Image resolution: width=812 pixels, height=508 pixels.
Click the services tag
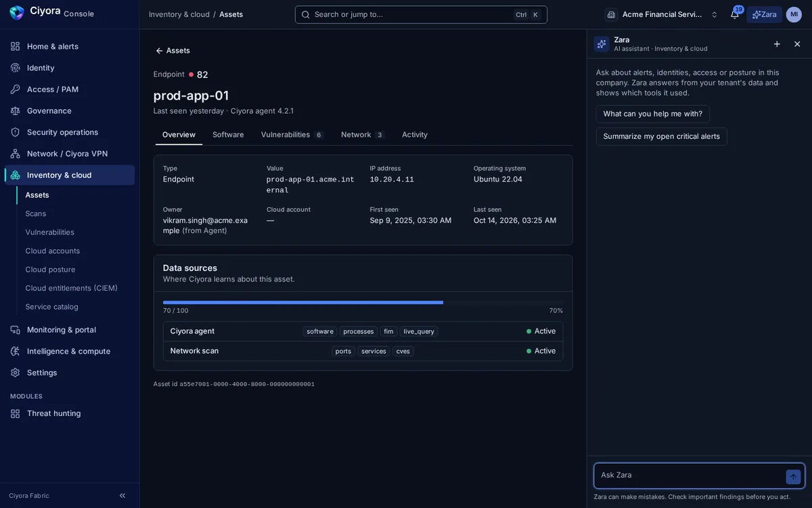(374, 351)
